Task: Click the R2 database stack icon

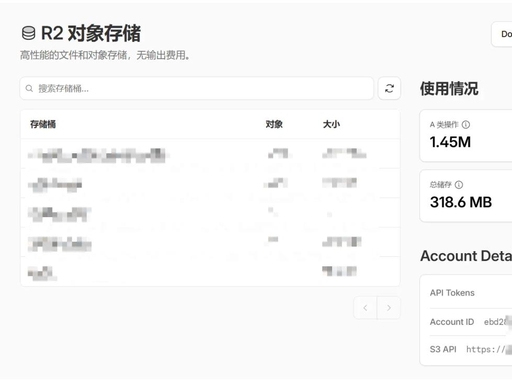Action: [x=28, y=33]
